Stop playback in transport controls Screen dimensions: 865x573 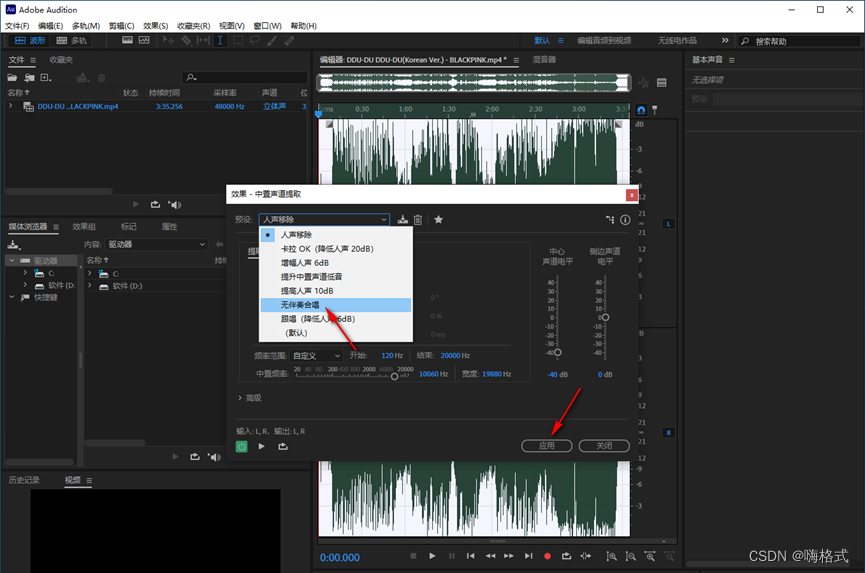point(413,556)
